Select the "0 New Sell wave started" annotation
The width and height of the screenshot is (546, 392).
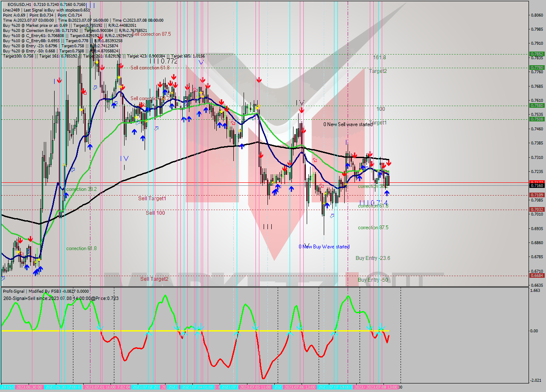click(347, 124)
